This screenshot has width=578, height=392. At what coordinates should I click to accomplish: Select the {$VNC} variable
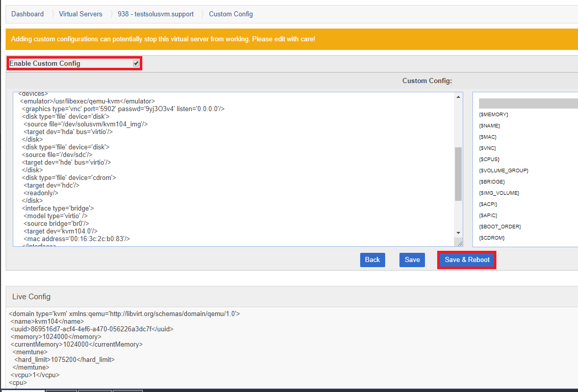click(x=487, y=148)
